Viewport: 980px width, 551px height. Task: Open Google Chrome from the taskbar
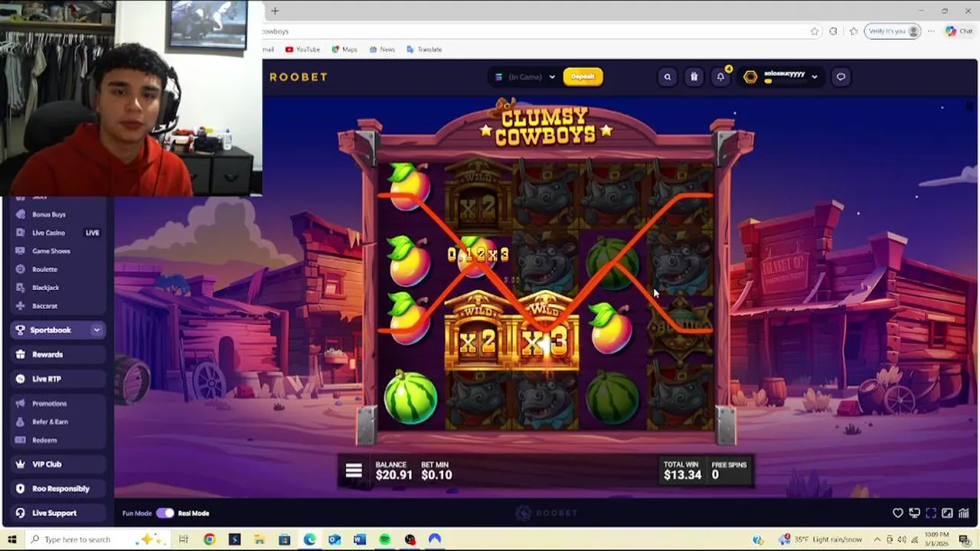click(x=209, y=540)
